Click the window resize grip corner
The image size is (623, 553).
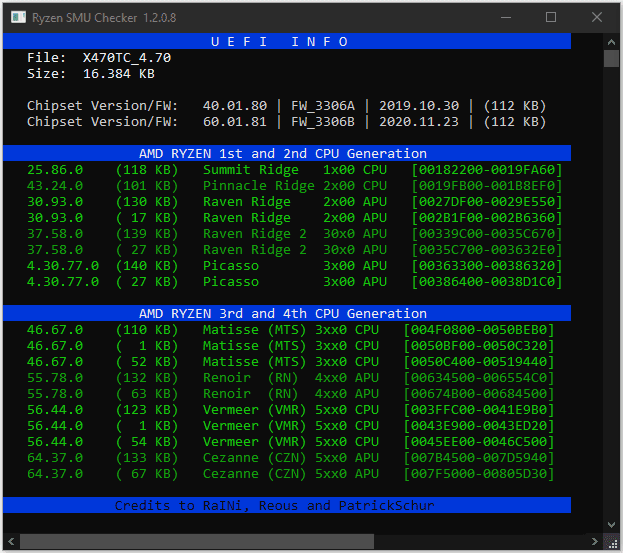(612, 542)
